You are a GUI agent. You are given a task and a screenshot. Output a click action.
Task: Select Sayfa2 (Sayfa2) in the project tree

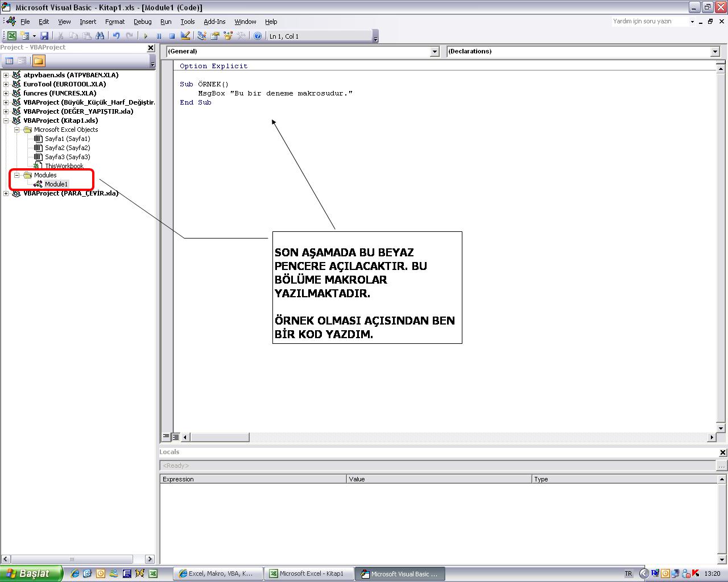(x=67, y=148)
